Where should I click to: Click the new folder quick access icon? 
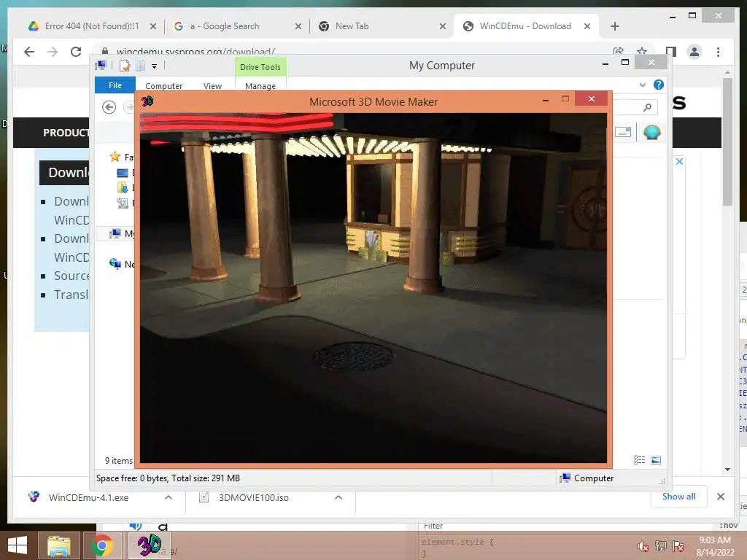(140, 65)
